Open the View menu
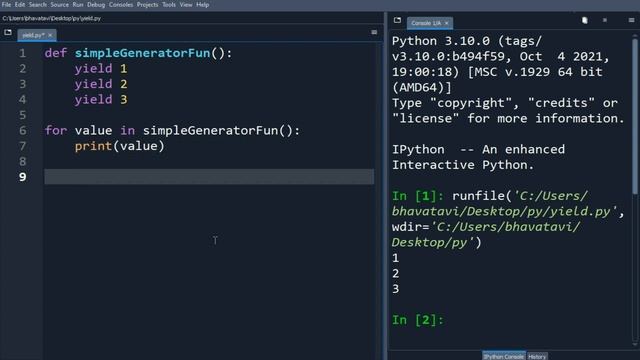 (186, 5)
